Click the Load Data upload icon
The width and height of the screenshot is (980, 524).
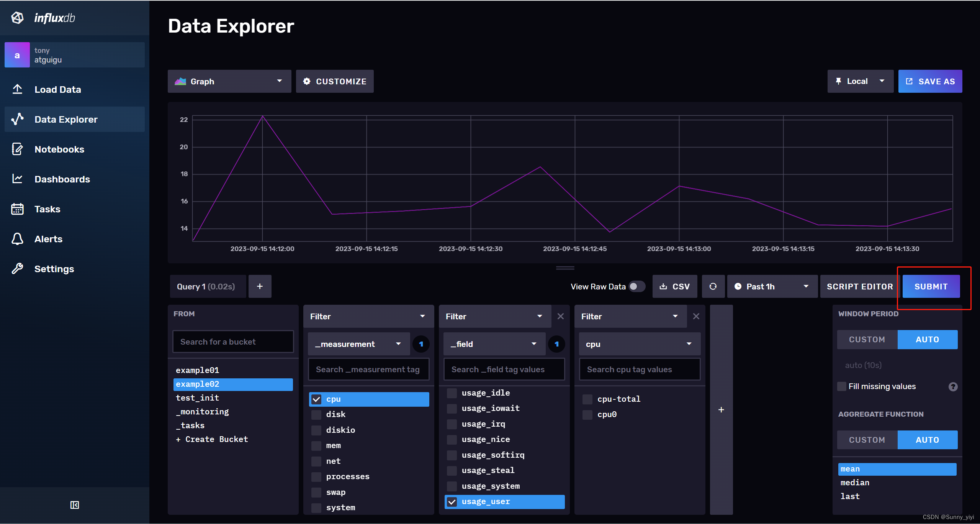(x=17, y=89)
